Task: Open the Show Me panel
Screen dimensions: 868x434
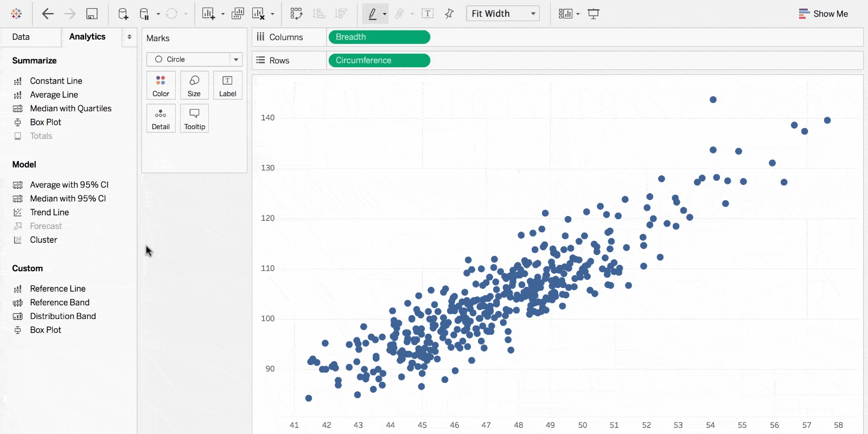Action: point(823,14)
